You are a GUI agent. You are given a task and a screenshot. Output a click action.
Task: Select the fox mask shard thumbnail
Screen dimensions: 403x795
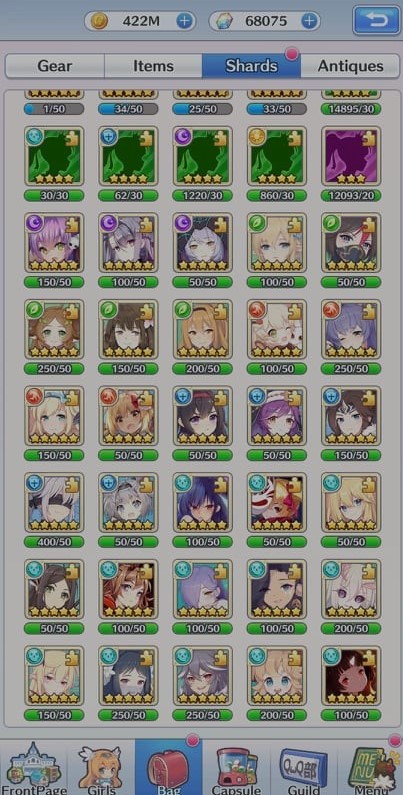277,502
